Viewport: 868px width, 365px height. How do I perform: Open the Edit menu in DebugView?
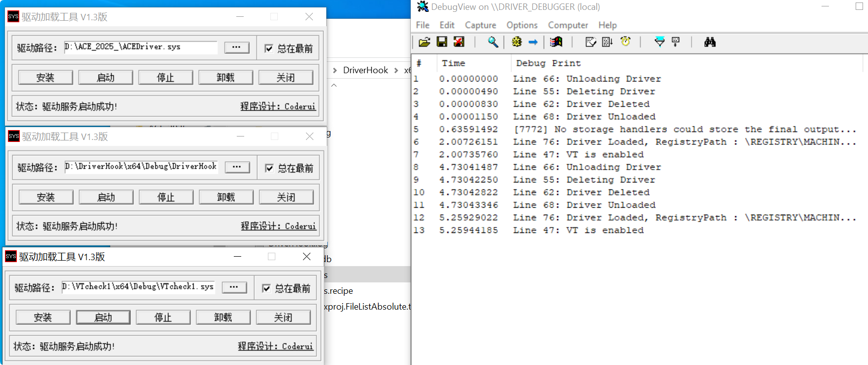click(x=447, y=25)
